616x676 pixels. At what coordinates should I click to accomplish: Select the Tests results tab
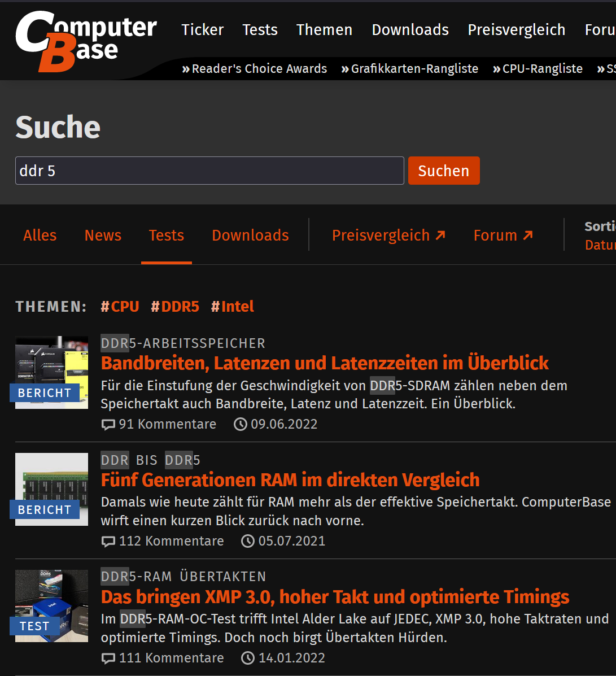coord(167,235)
